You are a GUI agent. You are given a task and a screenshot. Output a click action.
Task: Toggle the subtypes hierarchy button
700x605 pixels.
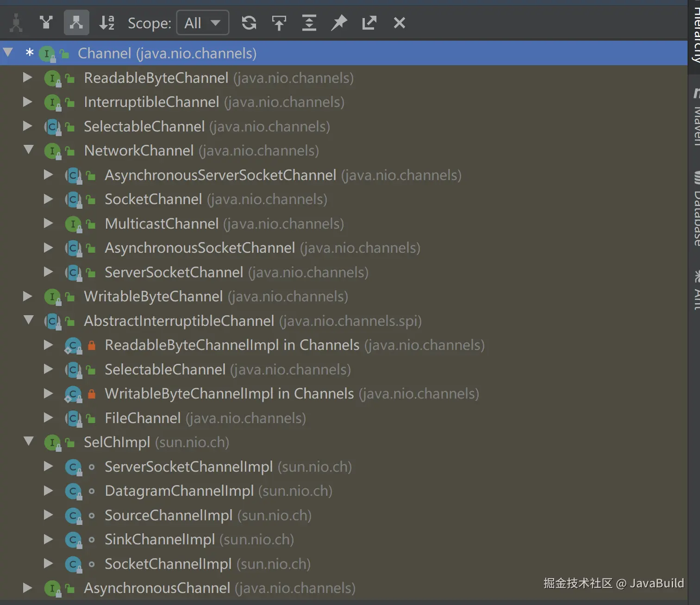(76, 23)
